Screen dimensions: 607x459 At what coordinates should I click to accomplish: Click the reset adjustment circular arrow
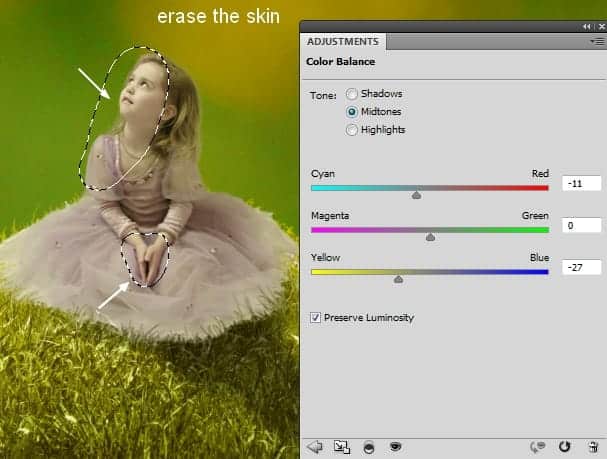pyautogui.click(x=564, y=447)
